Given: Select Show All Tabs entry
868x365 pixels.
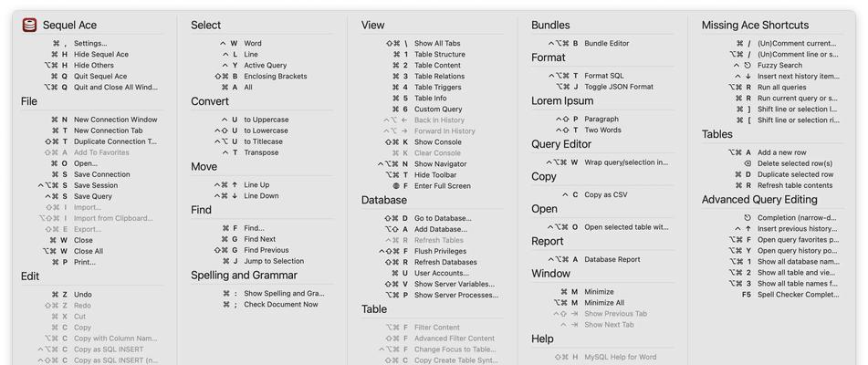Looking at the screenshot, I should (437, 43).
